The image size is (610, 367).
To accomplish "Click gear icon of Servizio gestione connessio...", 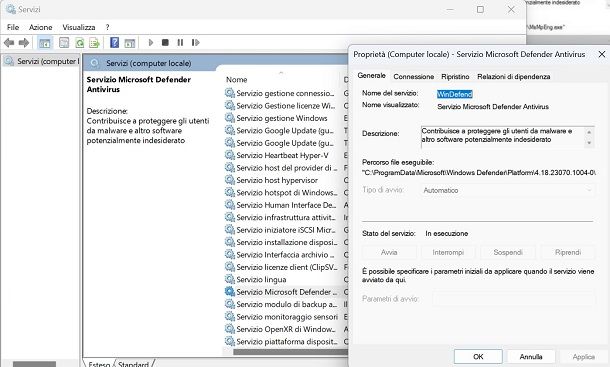I will pos(230,93).
